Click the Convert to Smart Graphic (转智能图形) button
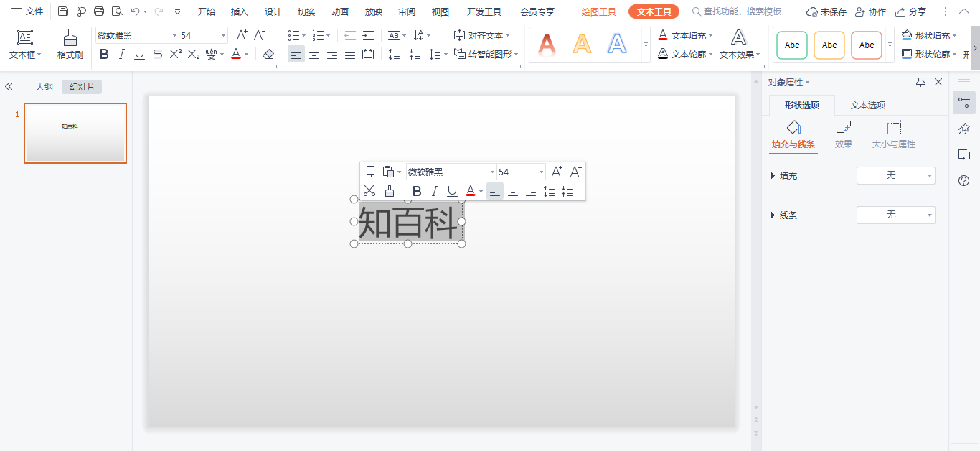This screenshot has width=980, height=451. coord(486,54)
